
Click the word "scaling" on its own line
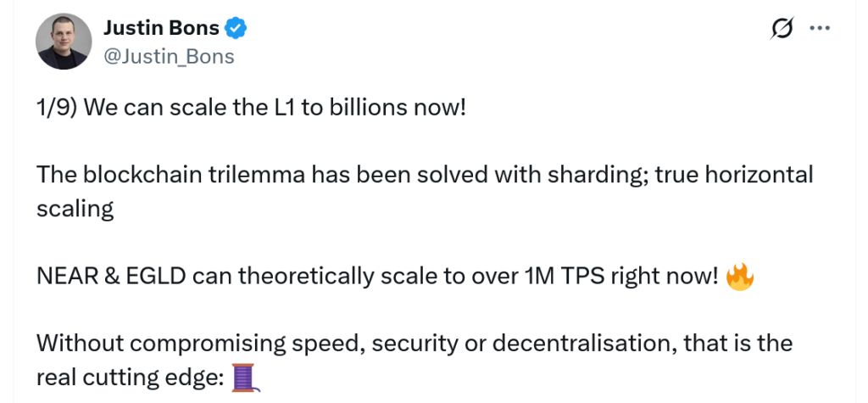click(x=75, y=210)
